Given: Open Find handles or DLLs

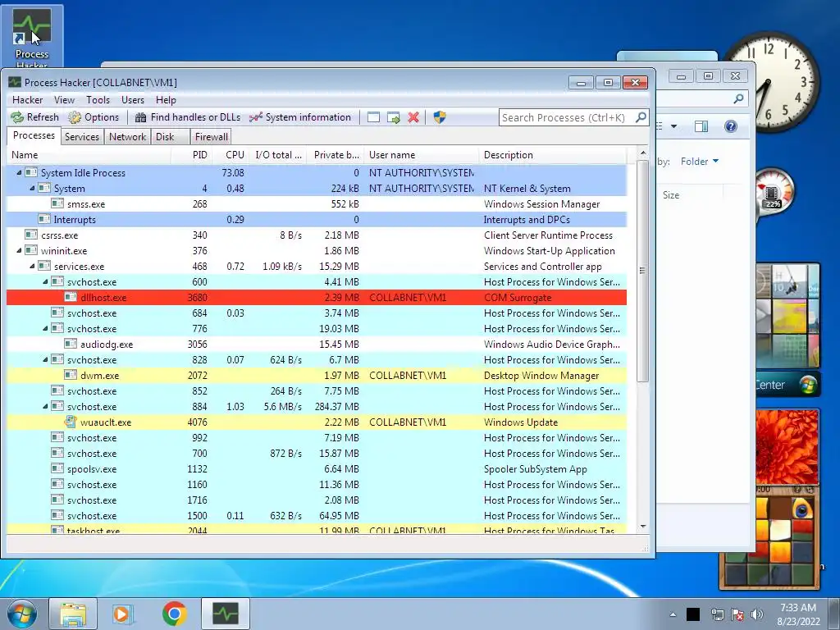Looking at the screenshot, I should [x=188, y=117].
